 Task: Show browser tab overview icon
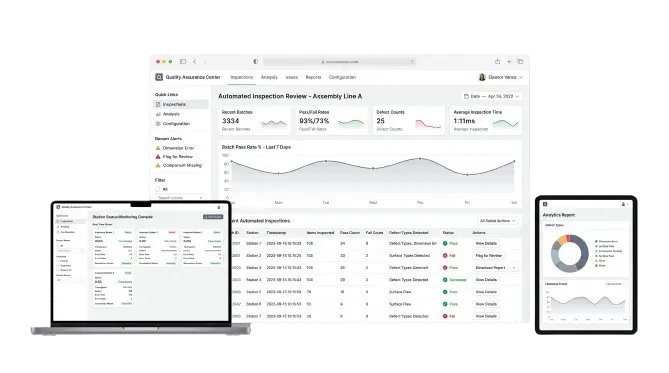tap(520, 61)
